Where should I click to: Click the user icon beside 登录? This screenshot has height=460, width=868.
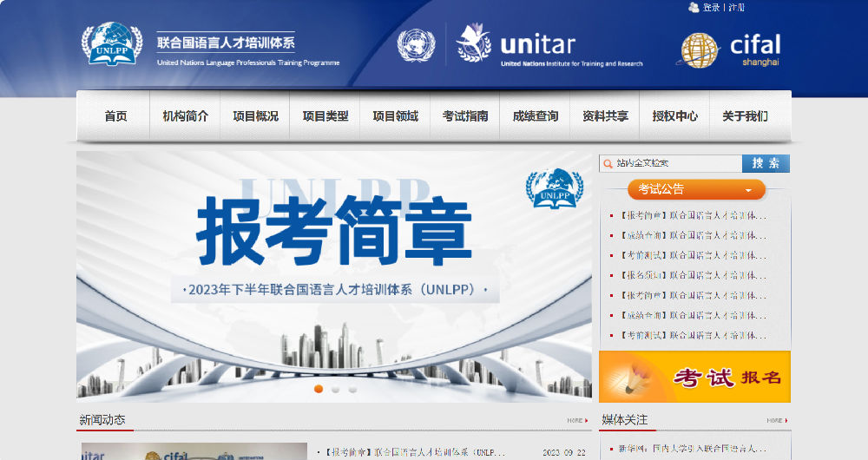(694, 7)
